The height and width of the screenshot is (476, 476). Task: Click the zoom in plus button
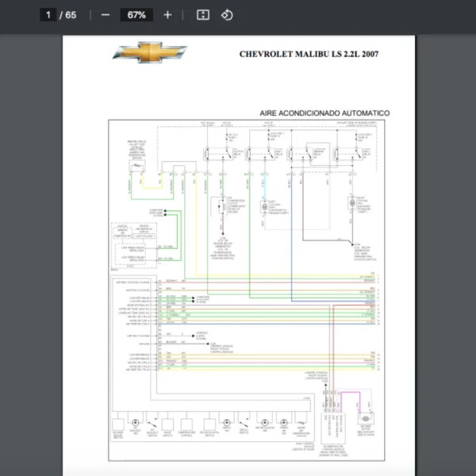(x=167, y=15)
